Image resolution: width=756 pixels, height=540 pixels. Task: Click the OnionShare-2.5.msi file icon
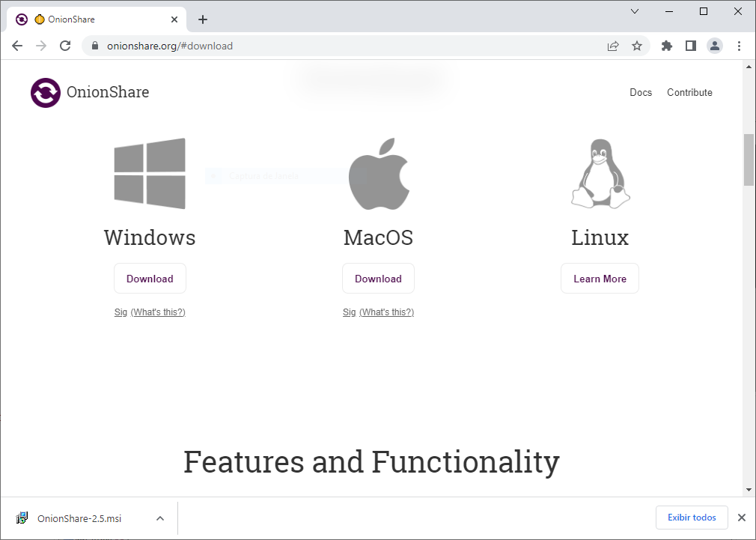pyautogui.click(x=22, y=518)
